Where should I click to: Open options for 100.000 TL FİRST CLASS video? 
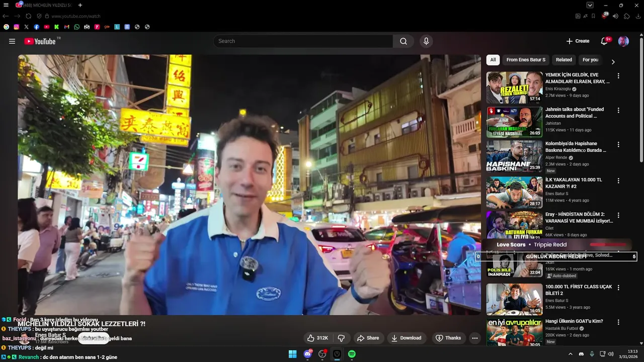click(x=618, y=288)
